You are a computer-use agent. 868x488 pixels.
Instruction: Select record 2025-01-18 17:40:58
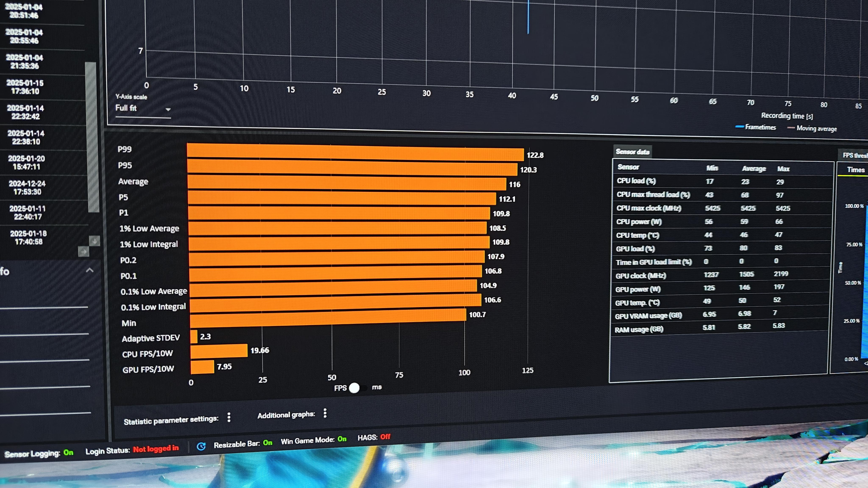point(28,237)
